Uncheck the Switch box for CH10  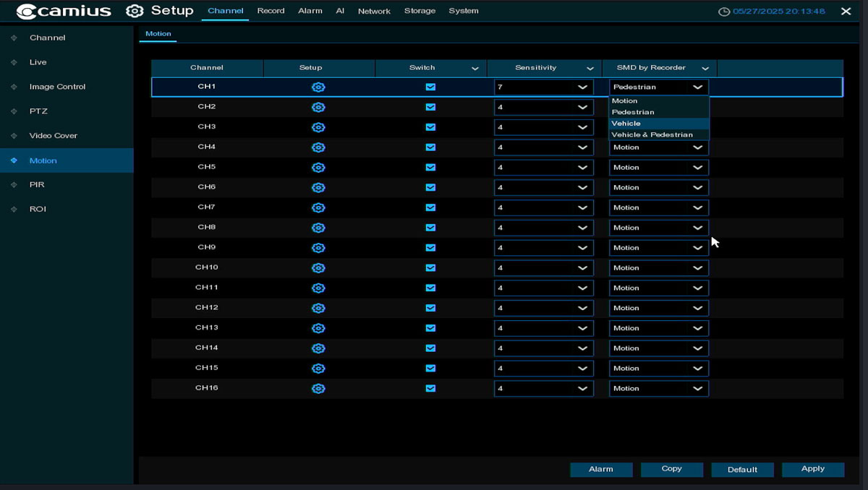430,267
